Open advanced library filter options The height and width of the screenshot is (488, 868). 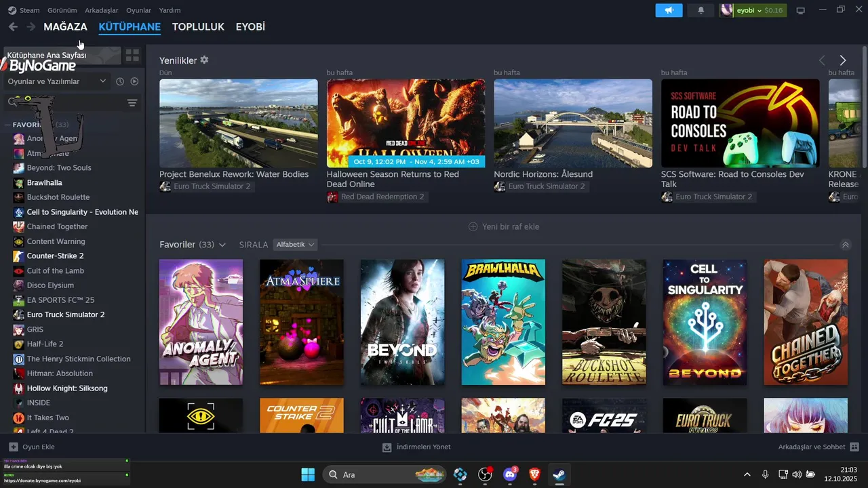[x=132, y=103]
